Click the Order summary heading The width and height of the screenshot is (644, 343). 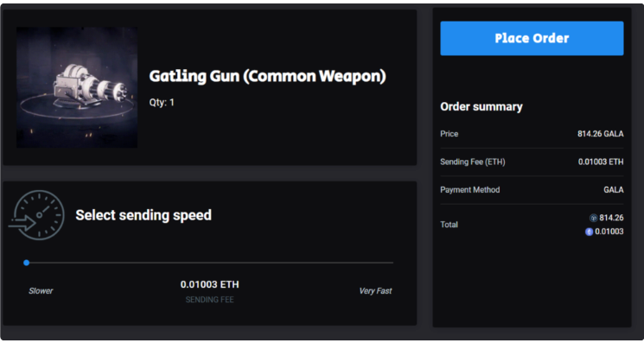click(481, 106)
